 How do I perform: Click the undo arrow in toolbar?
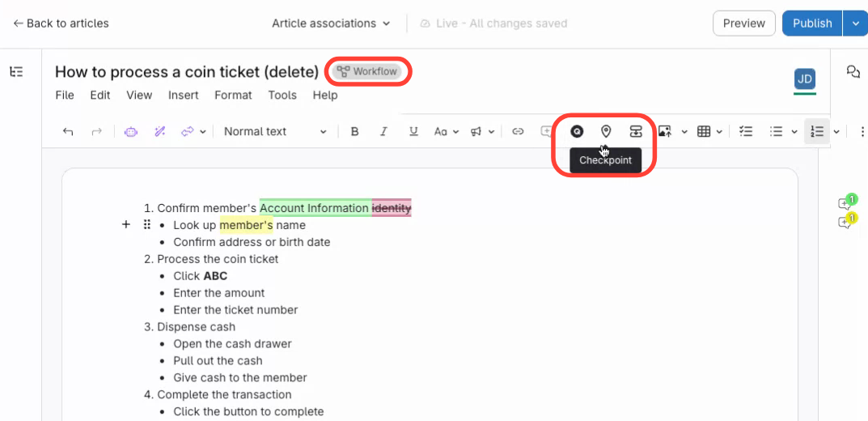(68, 131)
